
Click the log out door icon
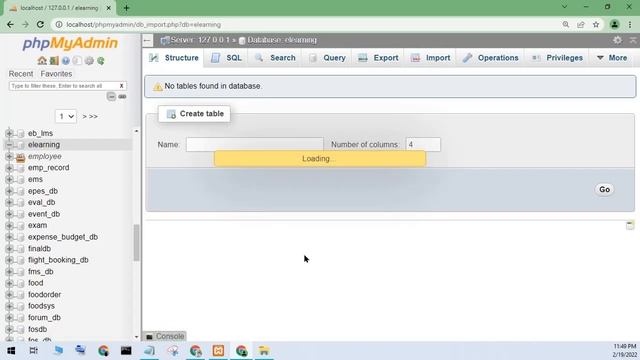click(54, 61)
